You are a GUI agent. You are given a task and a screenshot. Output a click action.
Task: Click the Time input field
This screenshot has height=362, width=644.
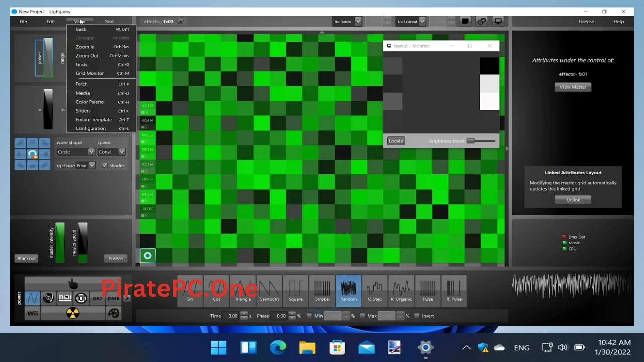click(231, 316)
